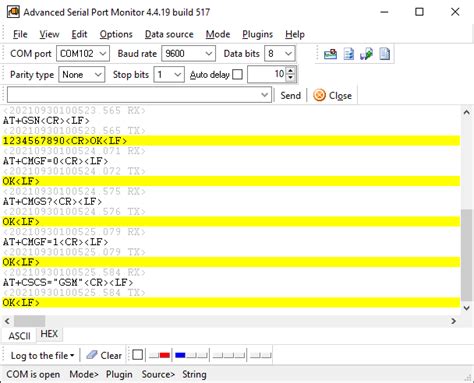Image resolution: width=474 pixels, height=383 pixels.
Task: Click the Send button
Action: pyautogui.click(x=290, y=96)
